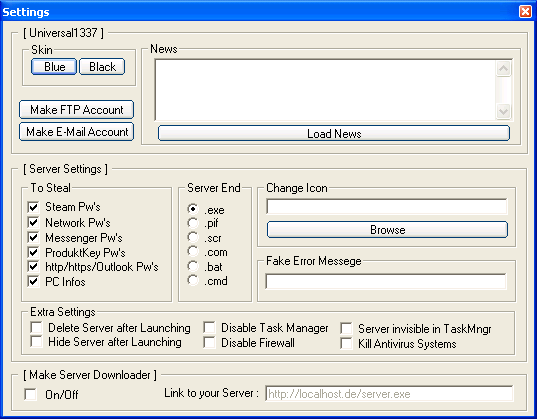This screenshot has height=419, width=537.
Task: Click Make FTP Account button
Action: (x=76, y=110)
